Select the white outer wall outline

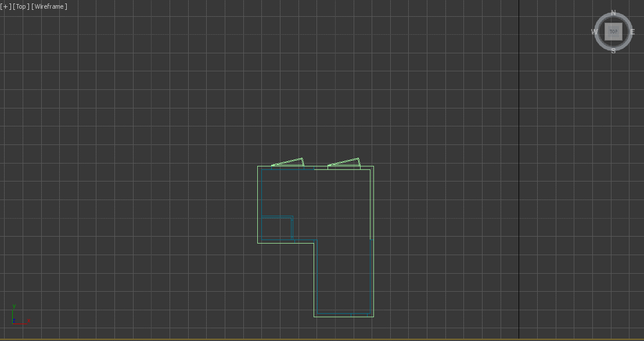[257, 203]
